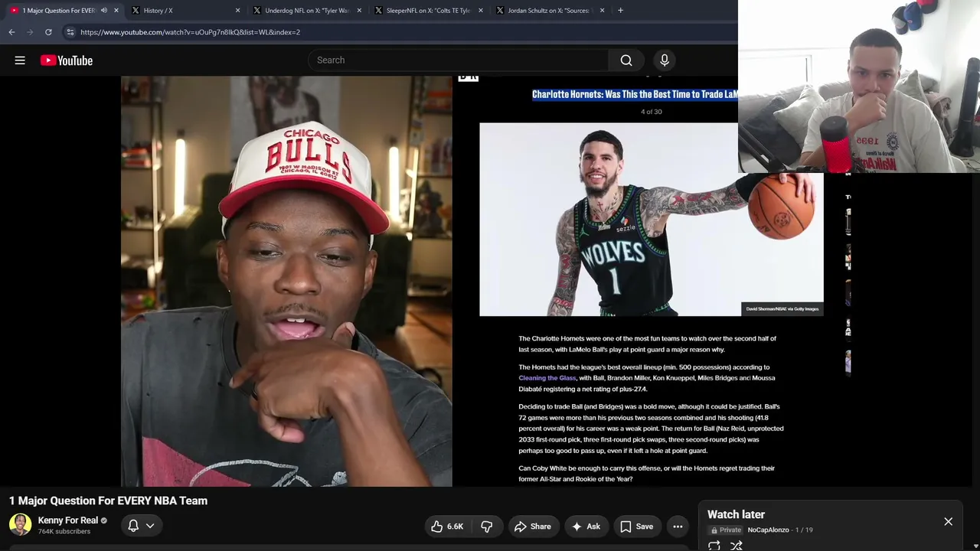The width and height of the screenshot is (980, 551).
Task: Select the browser address bar URL
Action: [x=190, y=32]
